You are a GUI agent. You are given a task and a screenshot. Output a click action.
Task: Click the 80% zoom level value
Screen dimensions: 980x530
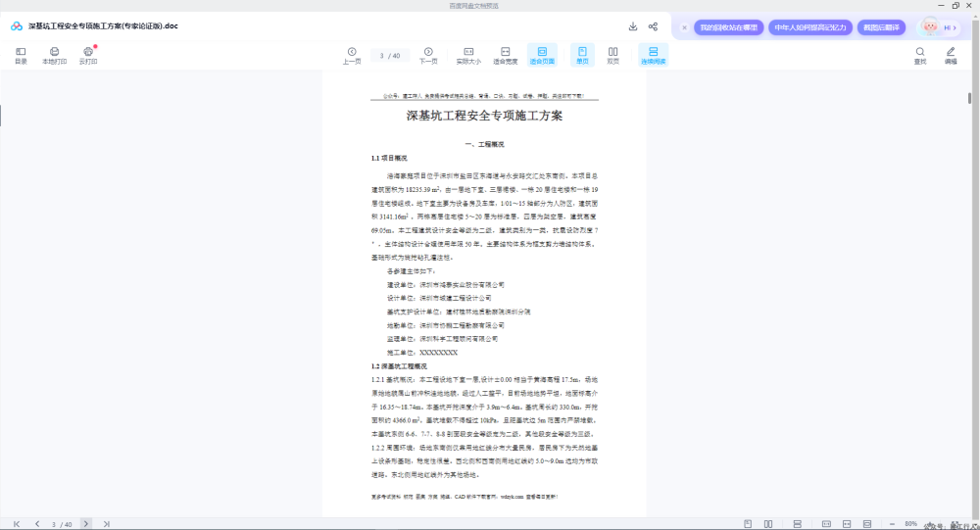(x=910, y=524)
